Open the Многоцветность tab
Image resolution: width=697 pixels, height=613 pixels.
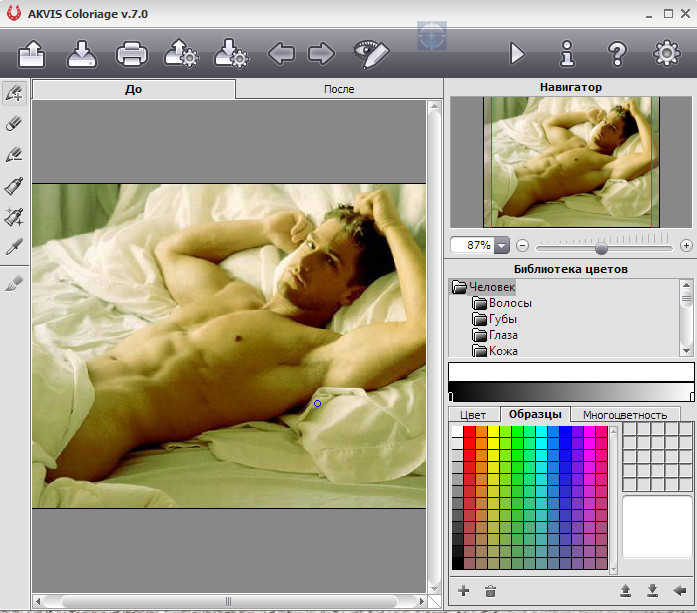click(624, 414)
